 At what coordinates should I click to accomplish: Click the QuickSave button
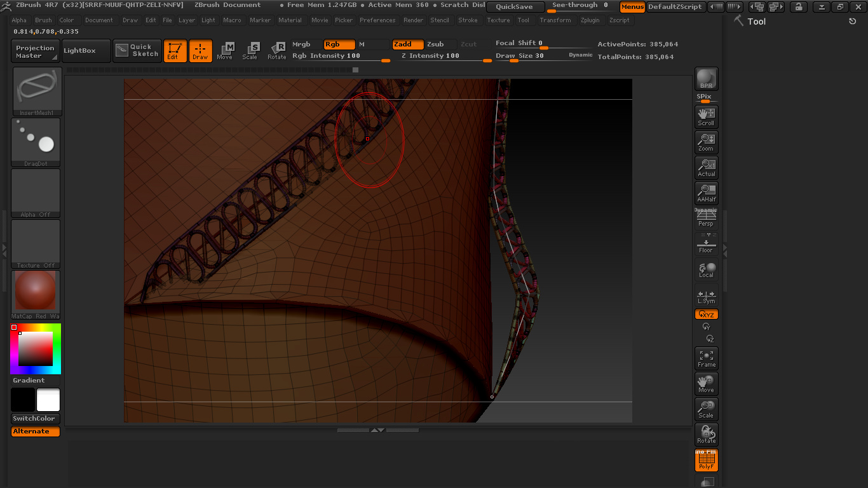515,7
